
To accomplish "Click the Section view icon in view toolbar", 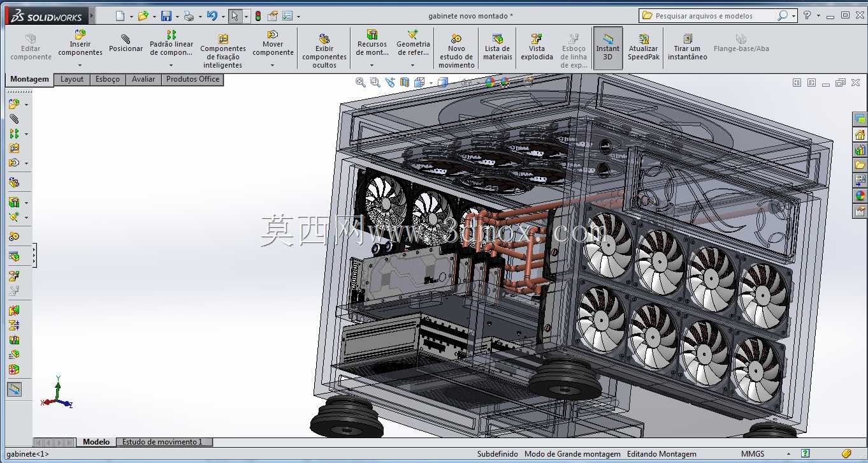I will coord(405,82).
